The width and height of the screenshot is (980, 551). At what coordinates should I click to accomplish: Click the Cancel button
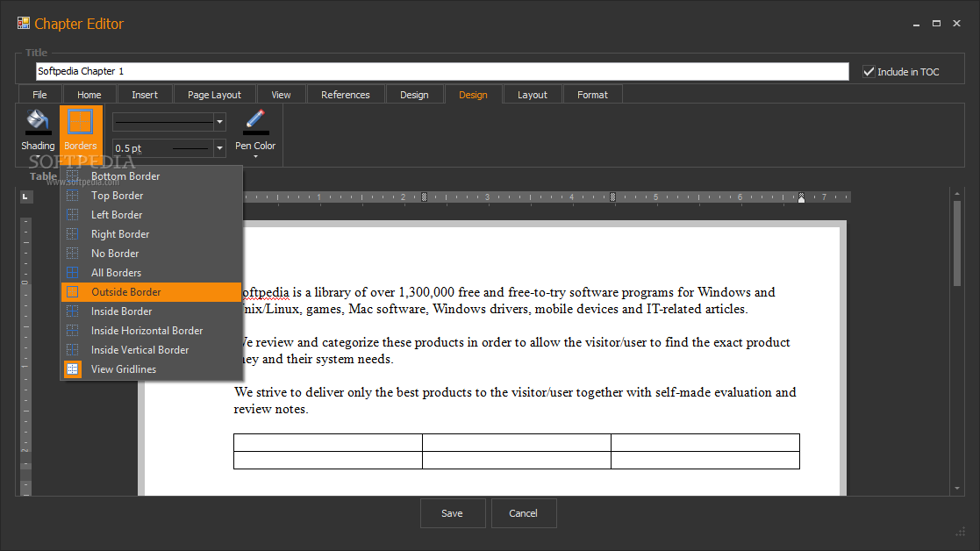(524, 513)
